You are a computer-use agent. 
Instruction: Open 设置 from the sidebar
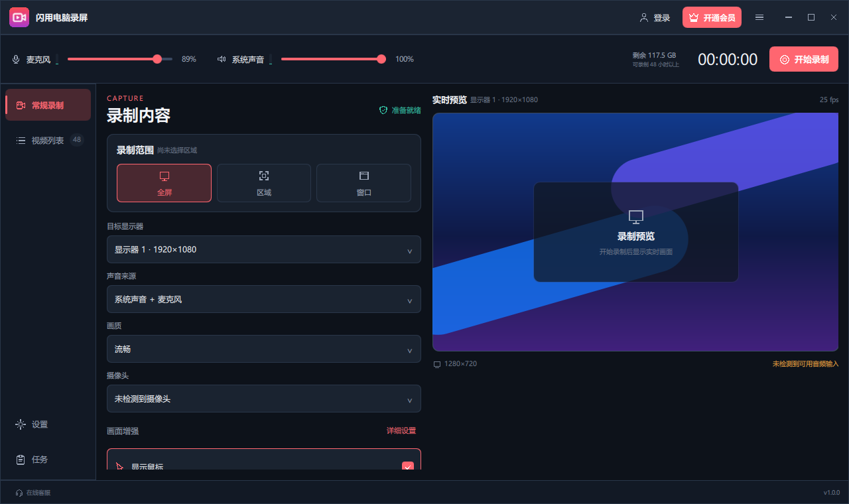pyautogui.click(x=48, y=424)
